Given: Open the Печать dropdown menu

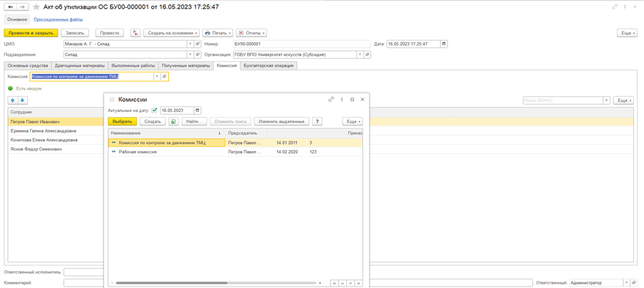Looking at the screenshot, I should [218, 33].
